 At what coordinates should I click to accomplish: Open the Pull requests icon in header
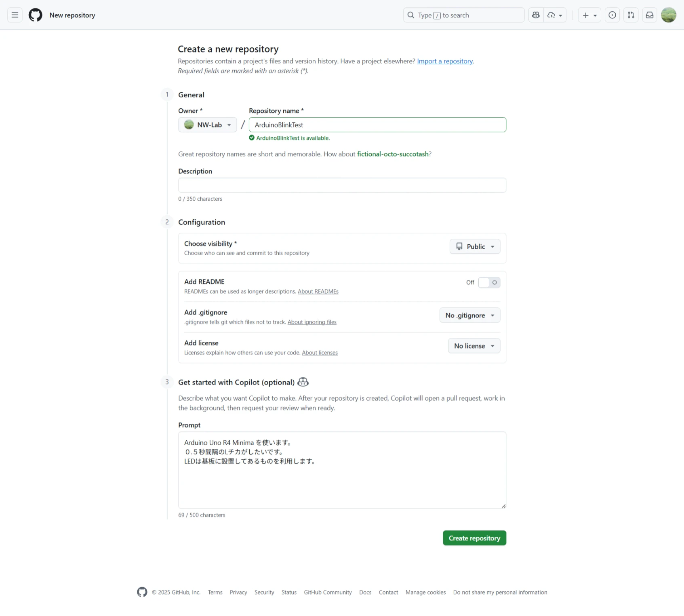pyautogui.click(x=631, y=15)
